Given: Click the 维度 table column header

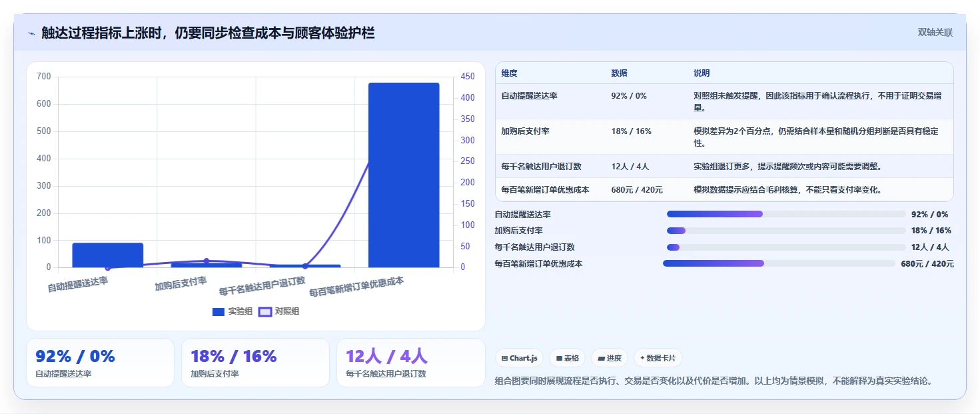Looking at the screenshot, I should [x=510, y=73].
